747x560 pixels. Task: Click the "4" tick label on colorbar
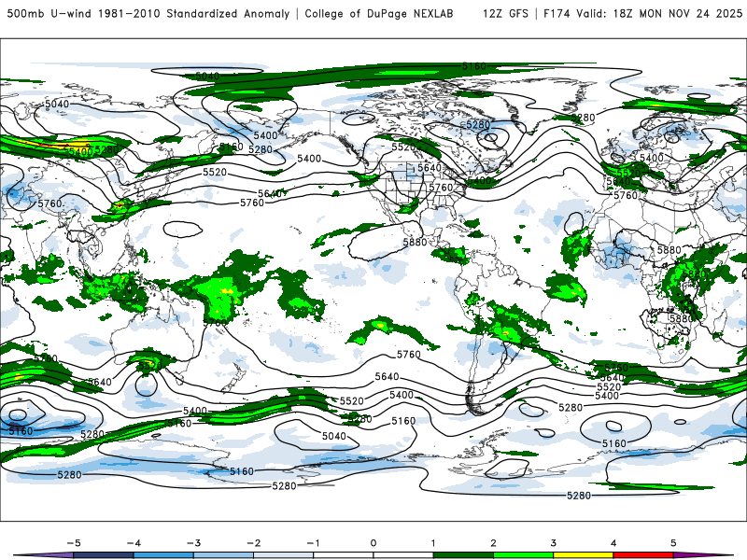[x=613, y=543]
